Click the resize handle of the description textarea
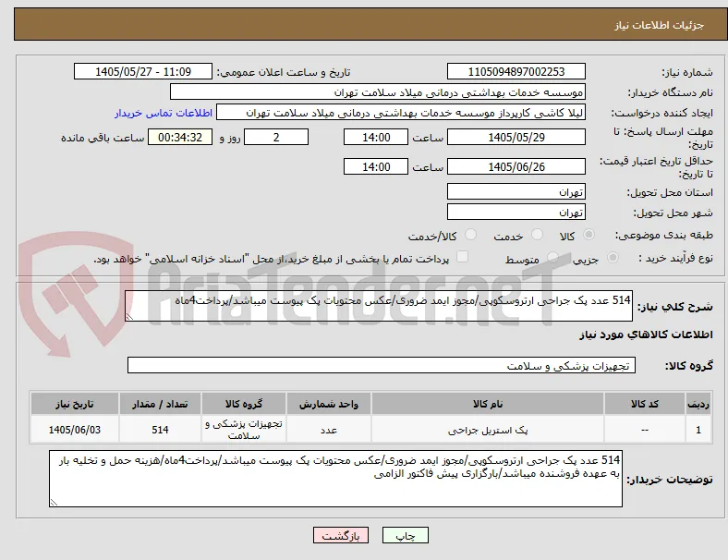This screenshot has width=728, height=560. [129, 317]
